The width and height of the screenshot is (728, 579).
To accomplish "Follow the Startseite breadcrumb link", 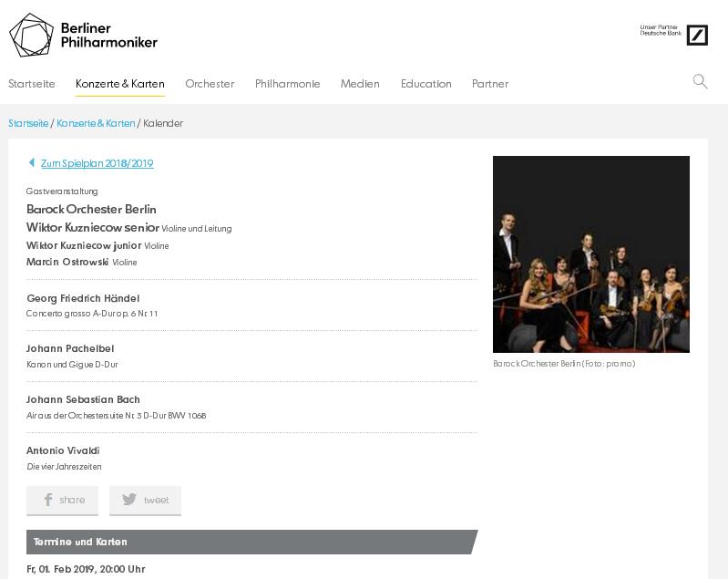I will click(28, 123).
